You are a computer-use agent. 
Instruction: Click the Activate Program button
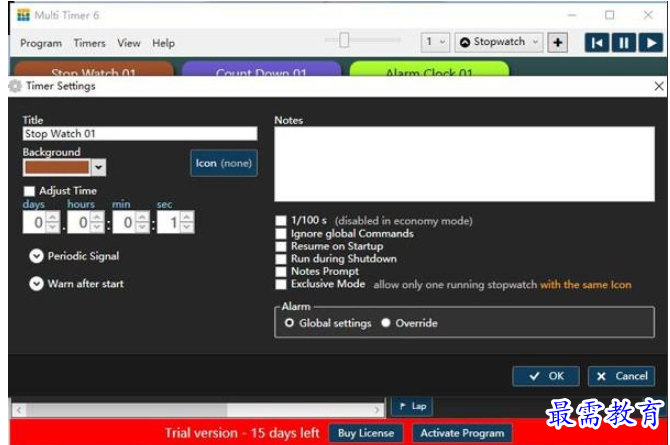pos(462,433)
